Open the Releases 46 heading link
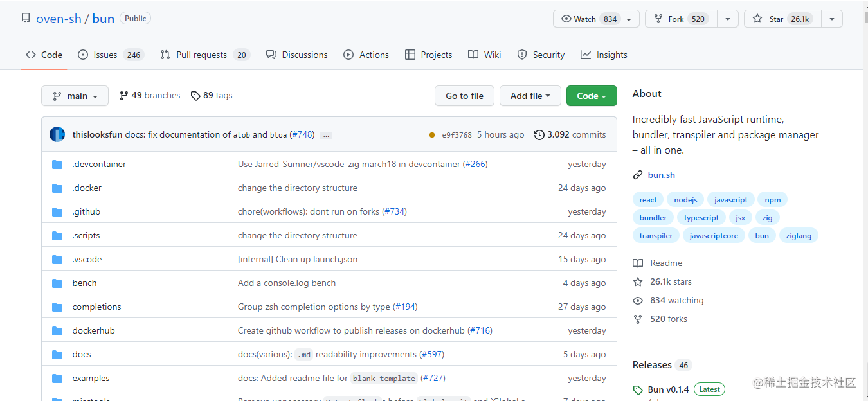 (x=662, y=364)
